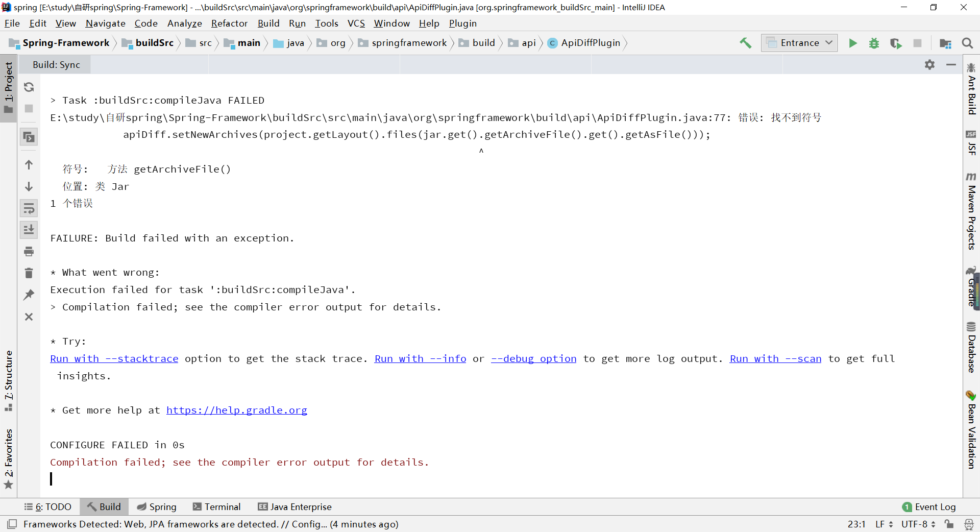Viewport: 980px width, 532px height.
Task: Open the Terminal tool window
Action: pyautogui.click(x=217, y=506)
